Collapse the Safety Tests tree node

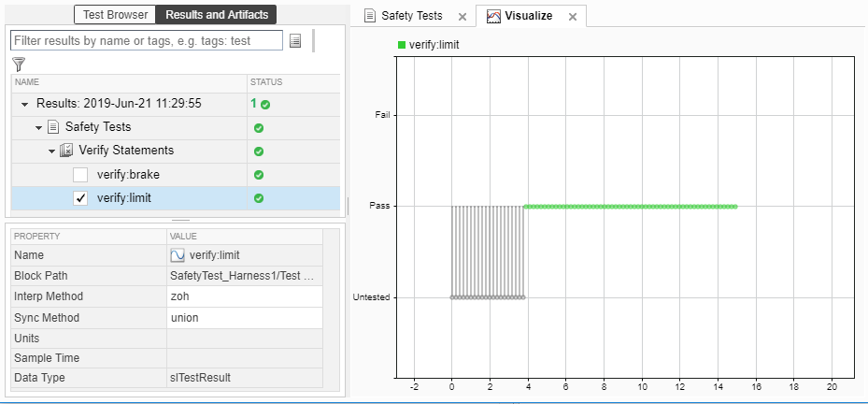[39, 127]
